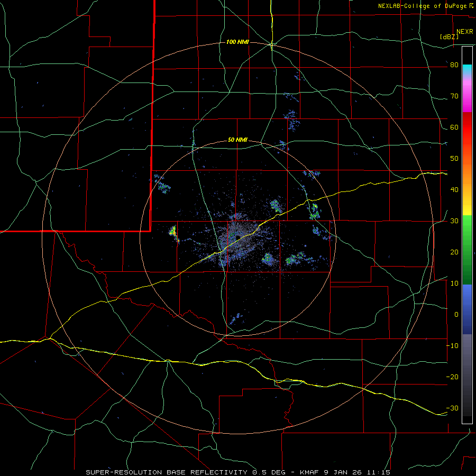Click the NEXLAB-College of DuPage watermark
The image size is (476, 476).
pyautogui.click(x=425, y=6)
